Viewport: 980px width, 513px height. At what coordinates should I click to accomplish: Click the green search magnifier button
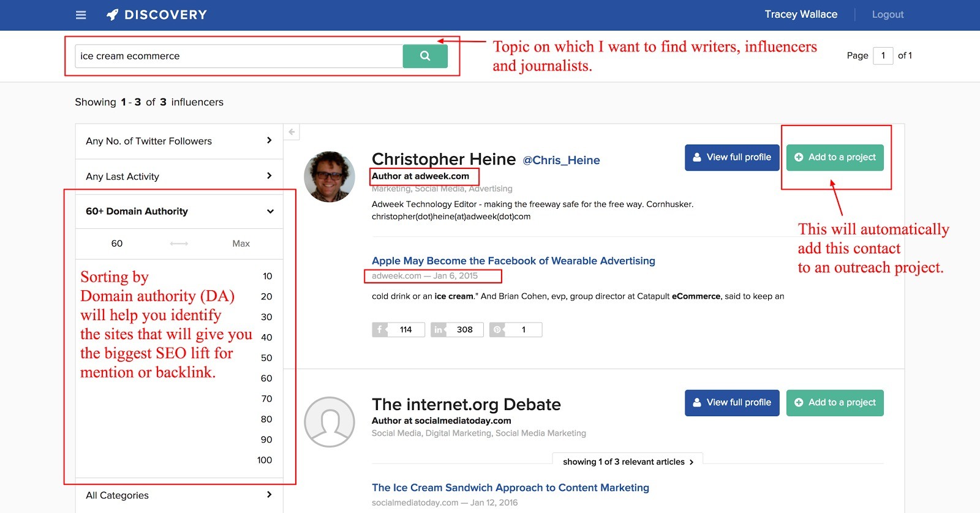pos(424,56)
